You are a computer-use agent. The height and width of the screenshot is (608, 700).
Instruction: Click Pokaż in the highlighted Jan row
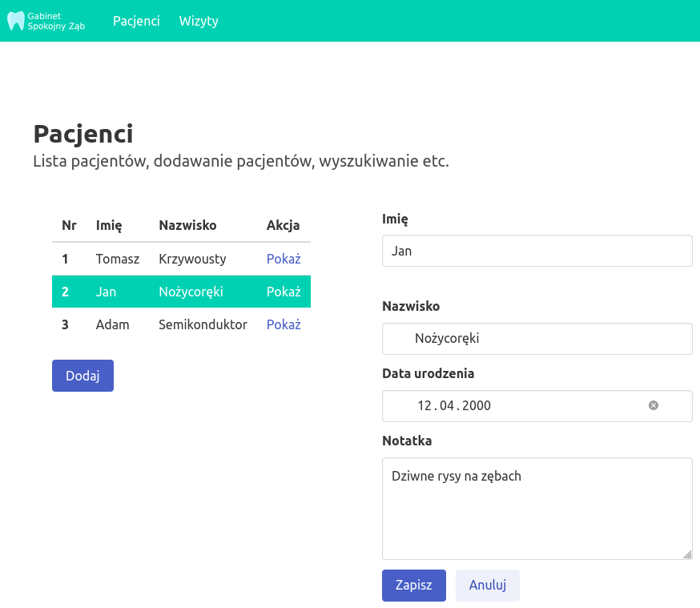point(284,292)
